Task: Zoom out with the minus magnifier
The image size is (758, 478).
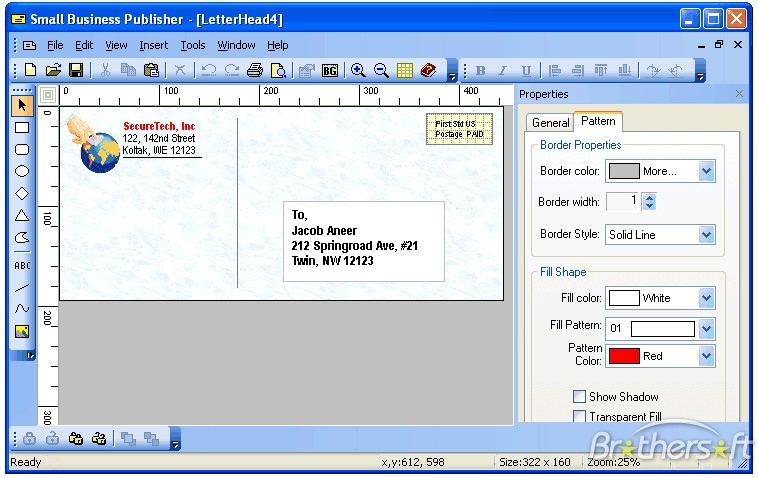Action: (381, 70)
